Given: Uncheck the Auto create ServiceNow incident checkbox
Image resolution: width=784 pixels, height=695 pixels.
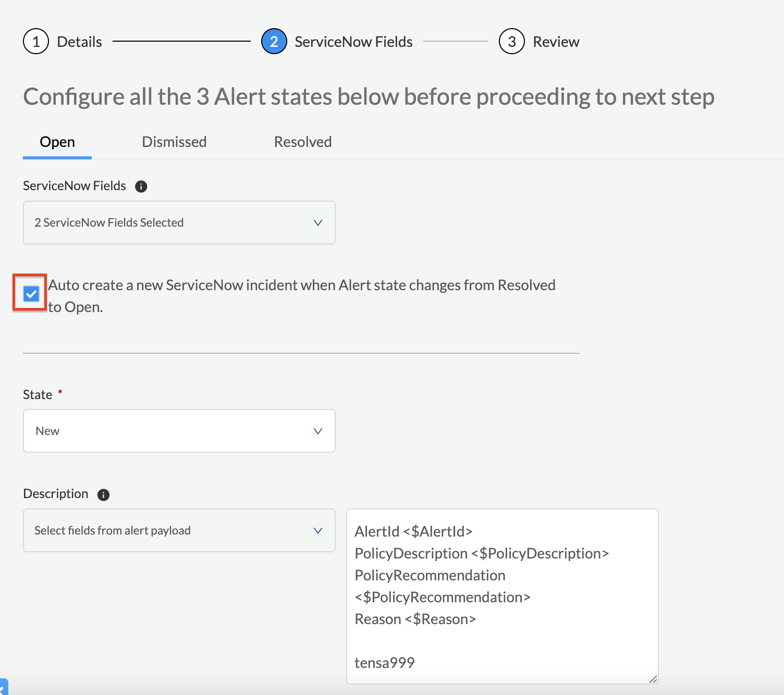Looking at the screenshot, I should click(31, 294).
